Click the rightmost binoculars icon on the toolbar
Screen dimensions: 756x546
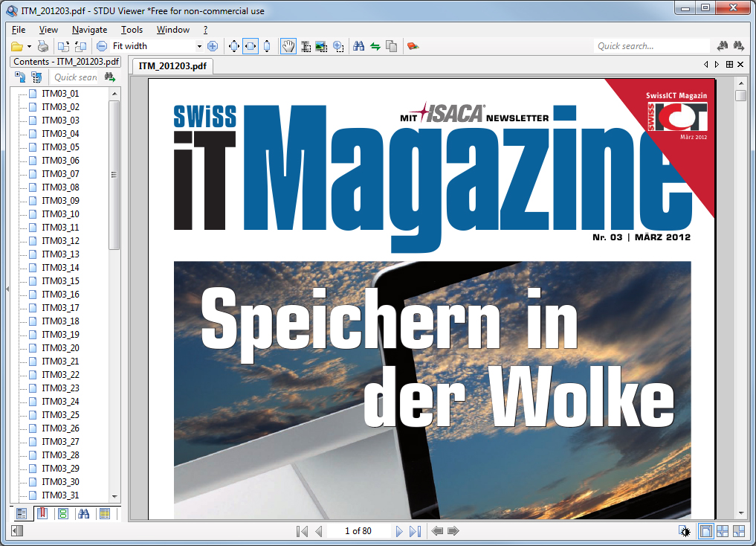coord(739,46)
